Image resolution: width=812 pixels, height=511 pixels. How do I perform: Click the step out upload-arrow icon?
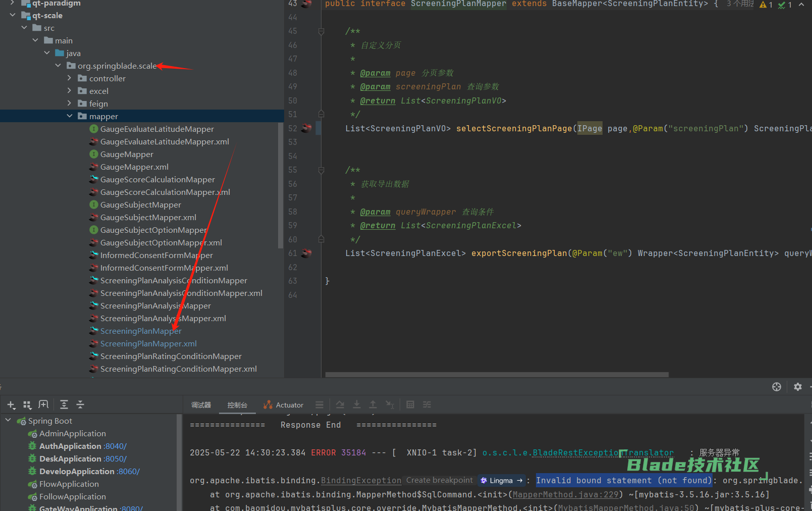click(x=372, y=404)
